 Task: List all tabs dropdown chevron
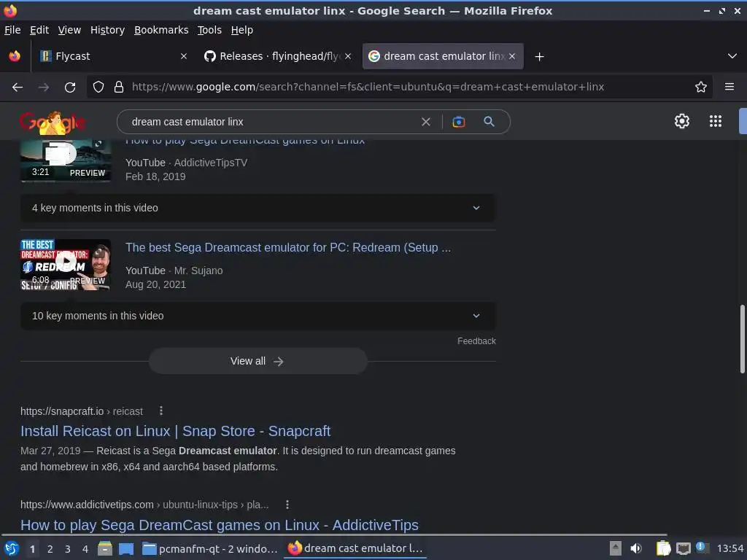pyautogui.click(x=732, y=56)
